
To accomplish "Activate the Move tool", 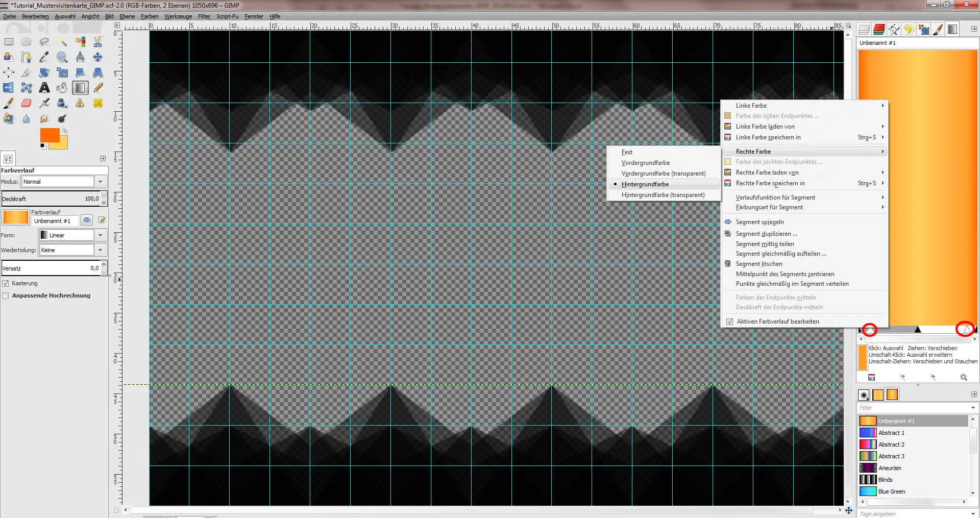I will pos(98,57).
